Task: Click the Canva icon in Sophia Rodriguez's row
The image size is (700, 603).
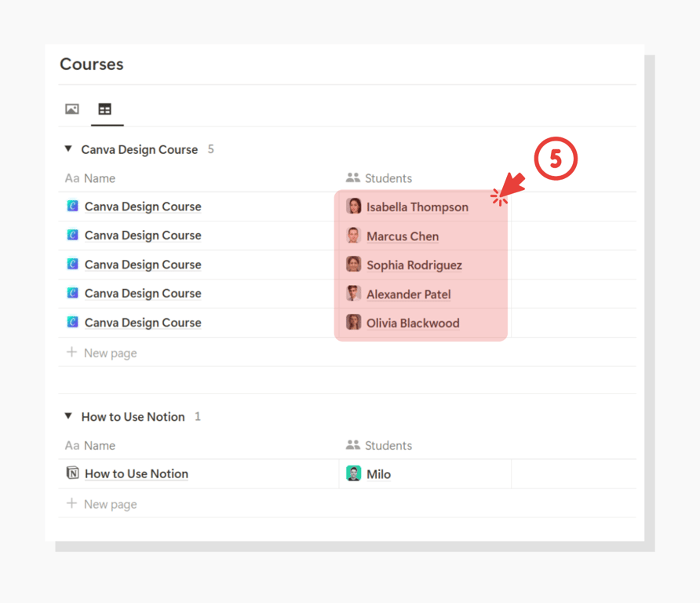Action: (72, 264)
